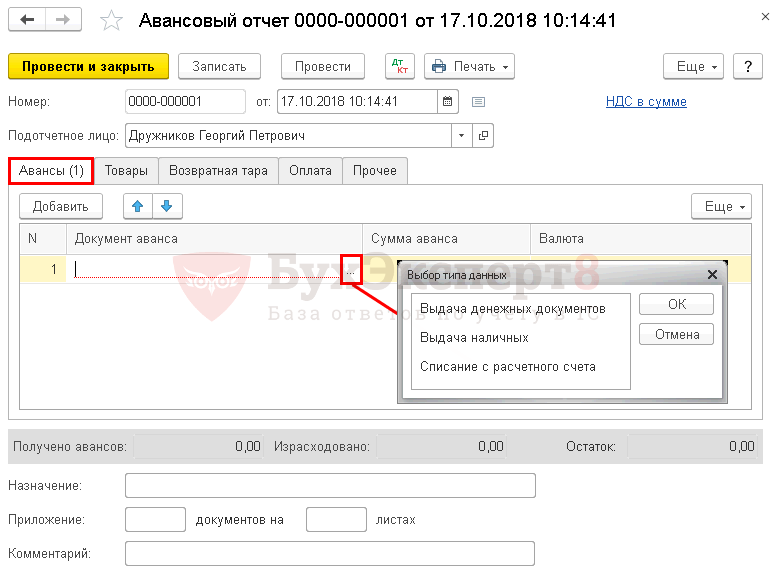This screenshot has height=574, width=771.
Task: Click Провести и закрыть button
Action: pos(89,66)
